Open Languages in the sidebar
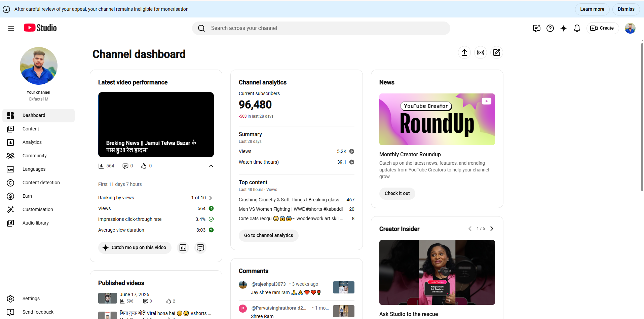The width and height of the screenshot is (644, 319). pos(38,169)
